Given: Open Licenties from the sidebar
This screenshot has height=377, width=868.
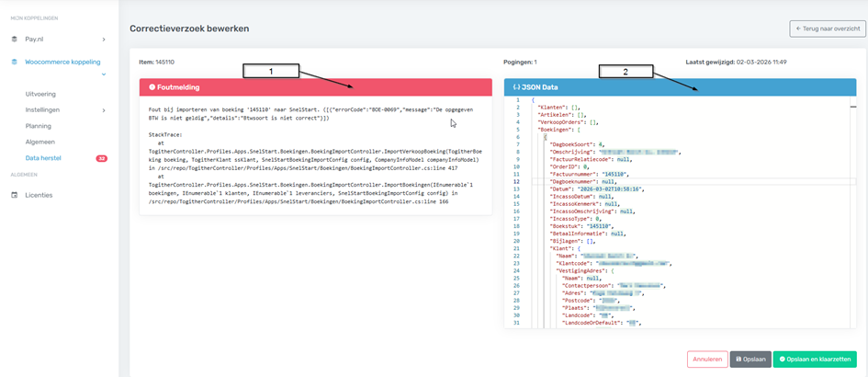Looking at the screenshot, I should (39, 195).
